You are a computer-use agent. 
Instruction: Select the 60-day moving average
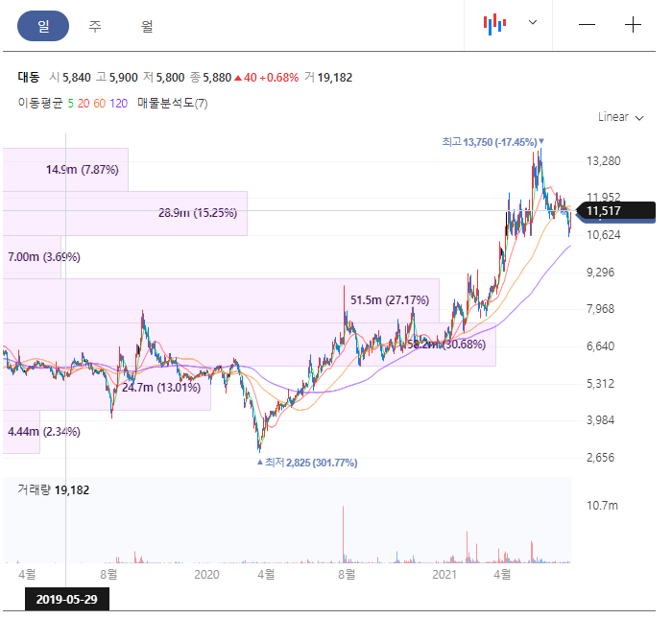click(100, 104)
